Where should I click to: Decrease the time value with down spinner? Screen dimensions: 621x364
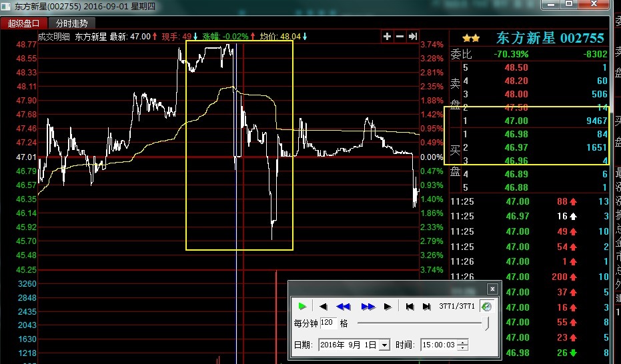pos(463,348)
